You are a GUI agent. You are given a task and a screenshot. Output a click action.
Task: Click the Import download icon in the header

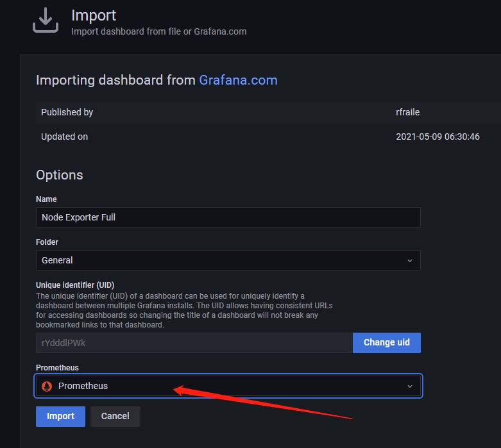46,20
